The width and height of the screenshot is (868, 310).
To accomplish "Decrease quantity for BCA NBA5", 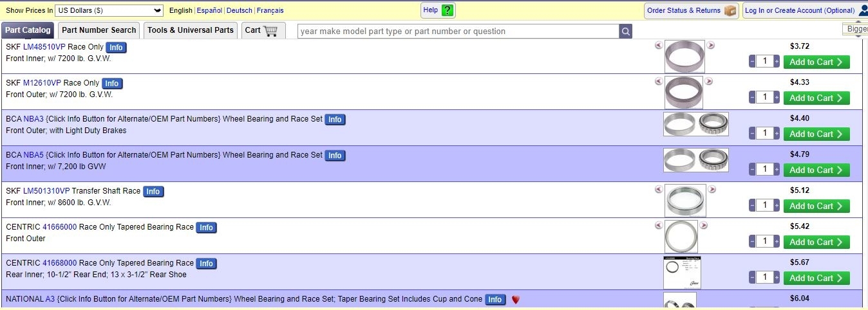I will click(x=752, y=169).
